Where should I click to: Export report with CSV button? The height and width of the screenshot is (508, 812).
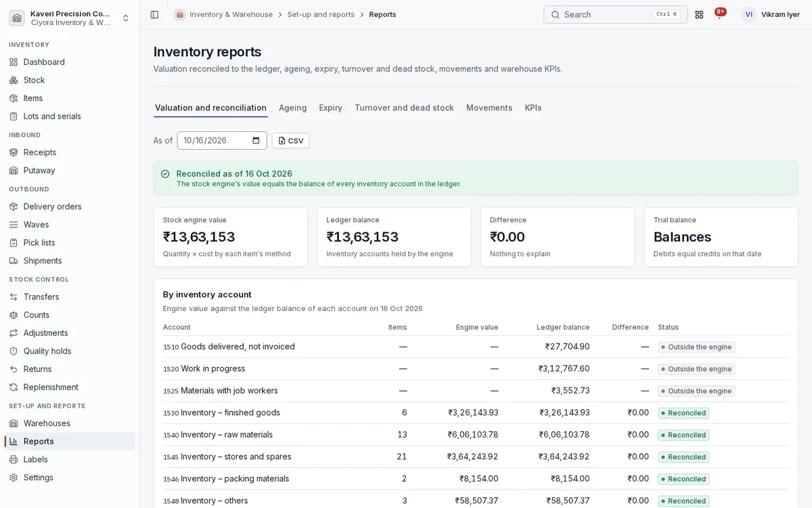click(290, 141)
